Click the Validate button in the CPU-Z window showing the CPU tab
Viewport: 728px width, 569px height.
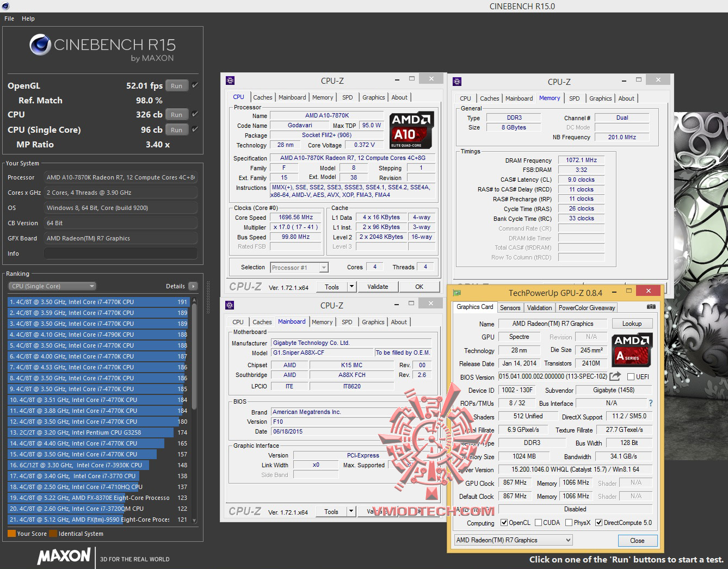tap(378, 287)
